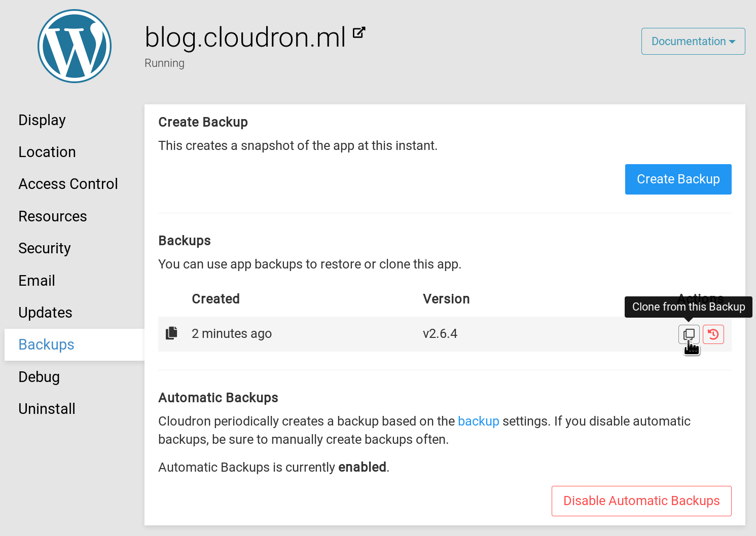This screenshot has width=756, height=536.
Task: Select Resources in the sidebar
Action: pos(53,216)
